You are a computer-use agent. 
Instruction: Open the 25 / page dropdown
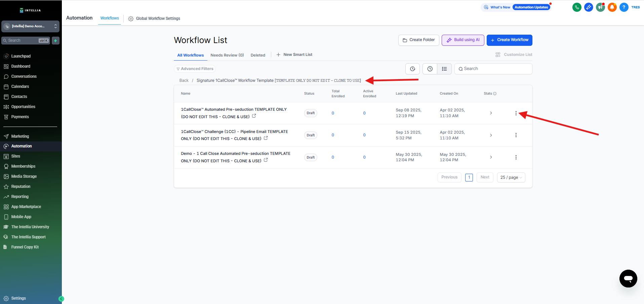tap(511, 177)
